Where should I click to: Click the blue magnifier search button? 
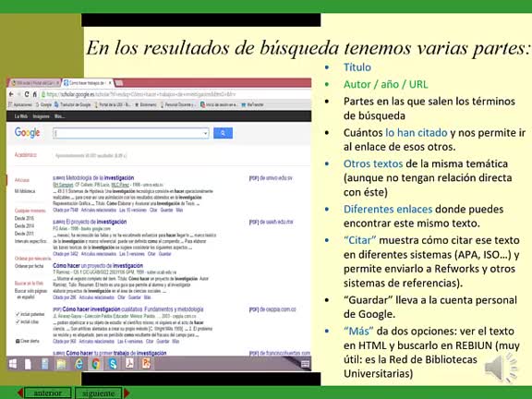223,133
